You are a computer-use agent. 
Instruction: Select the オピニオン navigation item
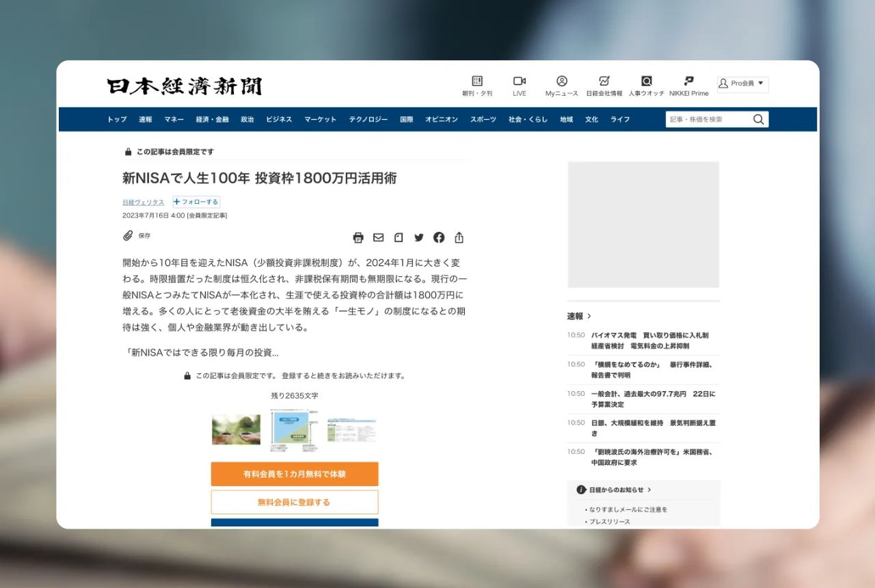pos(442,120)
